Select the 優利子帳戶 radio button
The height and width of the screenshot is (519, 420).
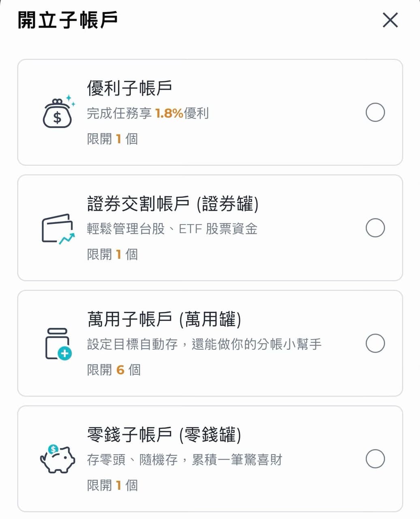tap(375, 112)
